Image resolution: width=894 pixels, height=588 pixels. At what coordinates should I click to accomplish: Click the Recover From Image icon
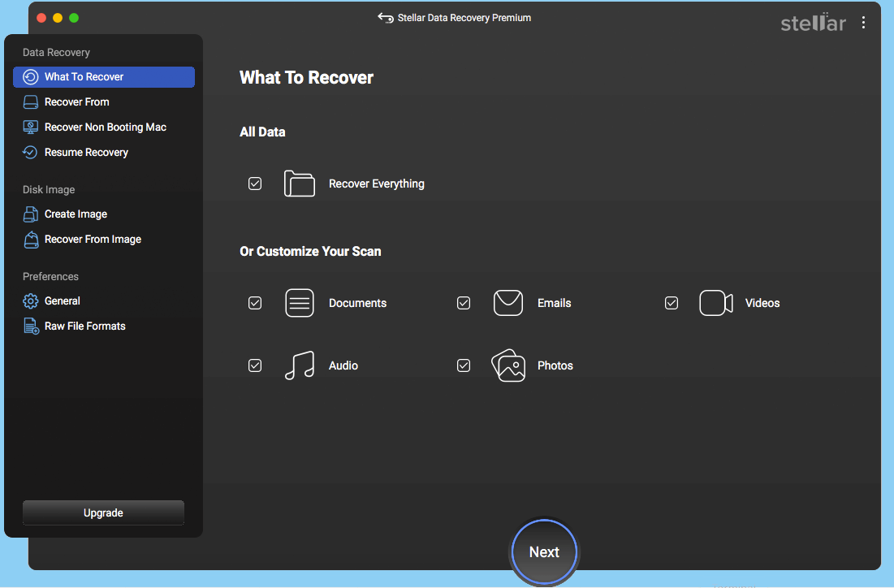[32, 240]
